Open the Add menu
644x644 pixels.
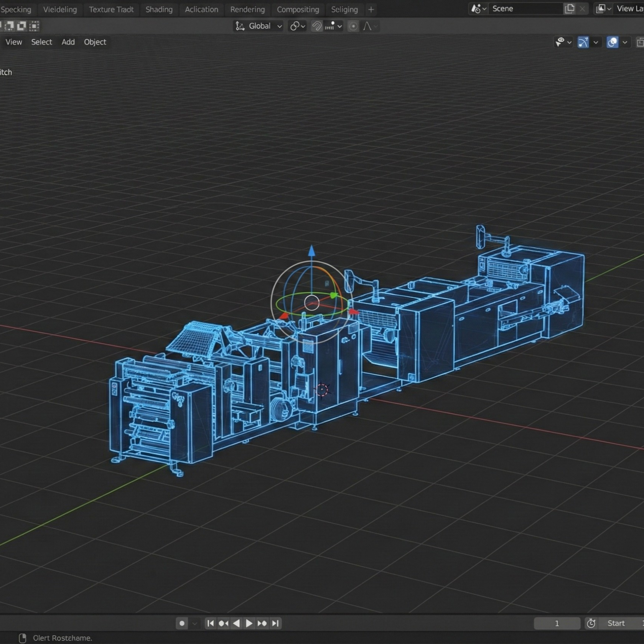point(68,42)
